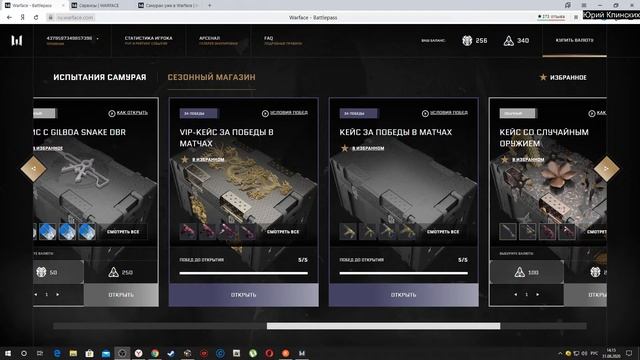Click the address bar showing ru.warface.com
The height and width of the screenshot is (360, 640).
pyautogui.click(x=71, y=18)
